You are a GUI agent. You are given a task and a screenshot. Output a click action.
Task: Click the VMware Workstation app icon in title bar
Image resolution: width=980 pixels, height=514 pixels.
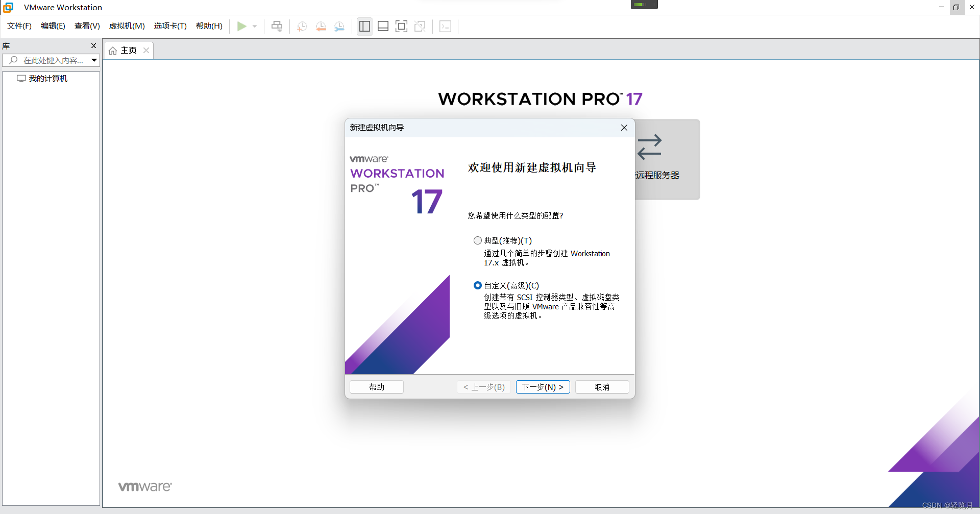point(8,7)
